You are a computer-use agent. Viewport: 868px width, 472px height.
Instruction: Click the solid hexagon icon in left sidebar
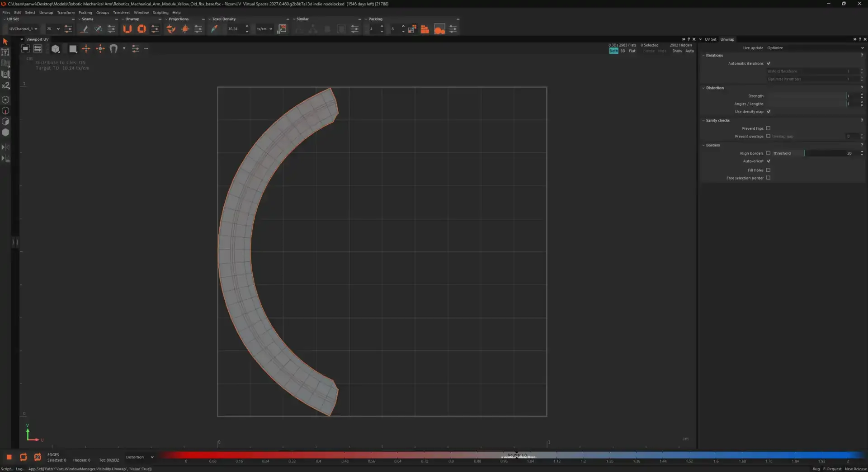click(x=5, y=132)
